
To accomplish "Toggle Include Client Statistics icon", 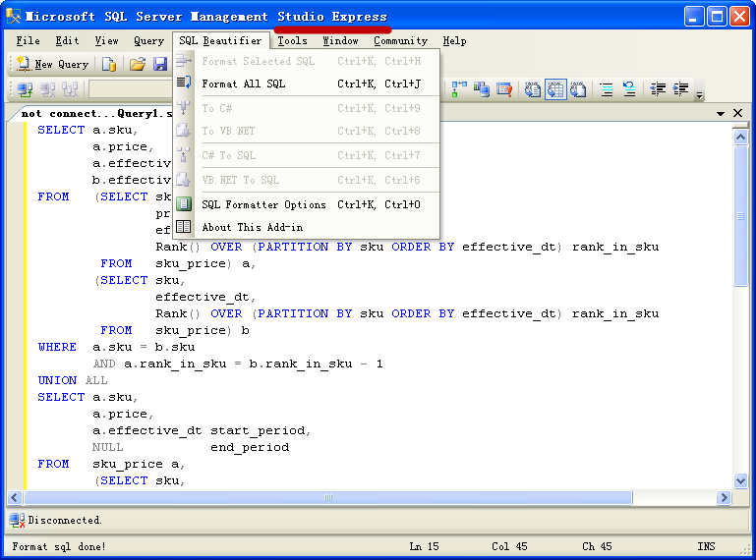I will point(482,89).
